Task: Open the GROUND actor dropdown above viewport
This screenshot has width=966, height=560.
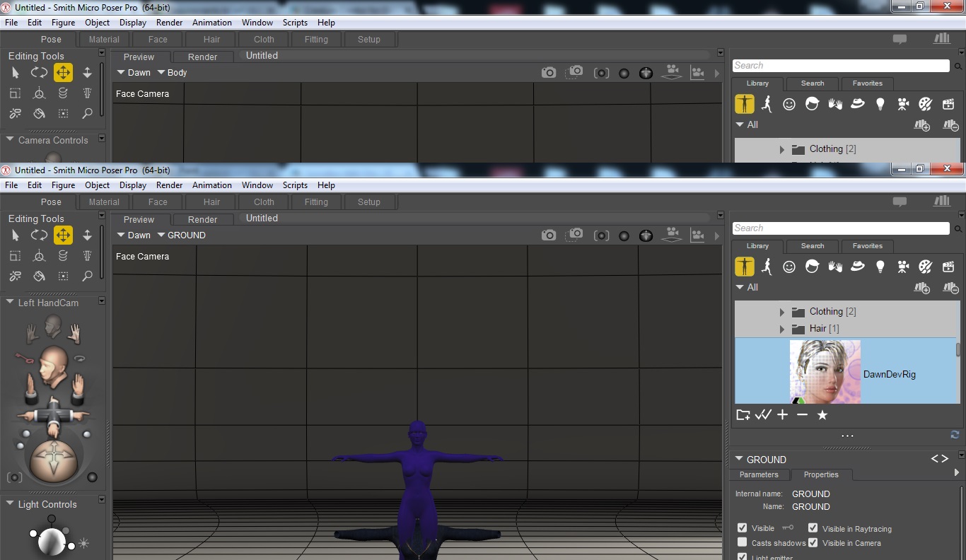Action: 182,235
